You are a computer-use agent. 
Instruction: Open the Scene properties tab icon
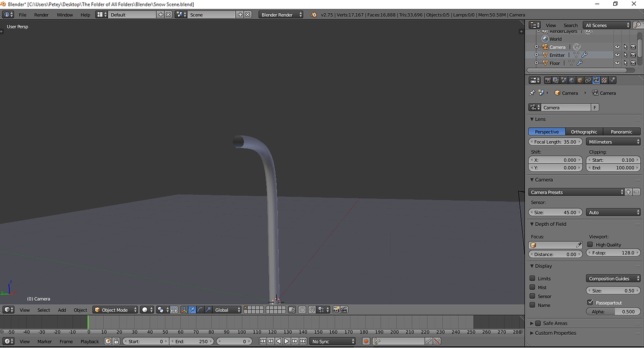pyautogui.click(x=564, y=80)
